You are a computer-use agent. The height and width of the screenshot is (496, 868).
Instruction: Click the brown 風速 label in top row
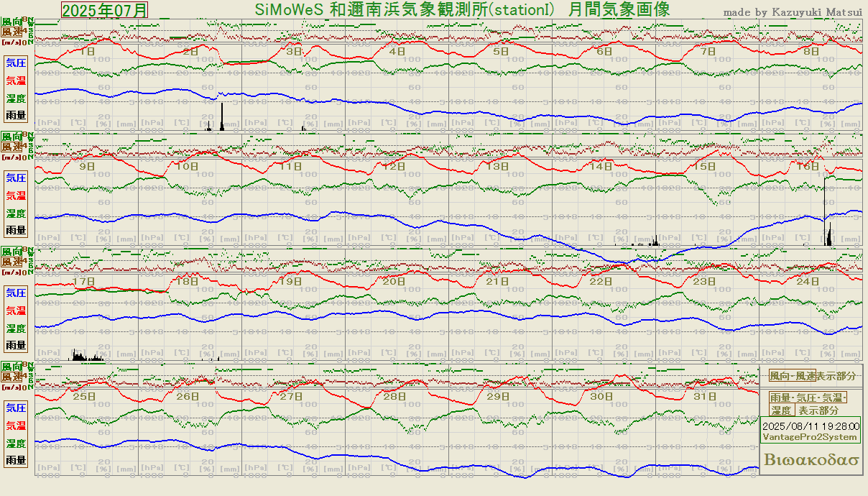12,32
